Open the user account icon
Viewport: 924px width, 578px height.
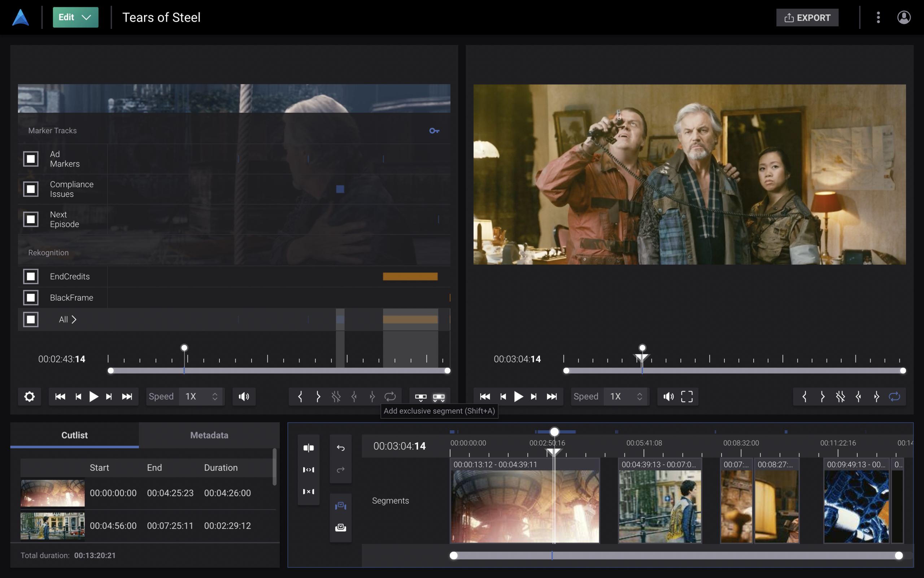(904, 17)
